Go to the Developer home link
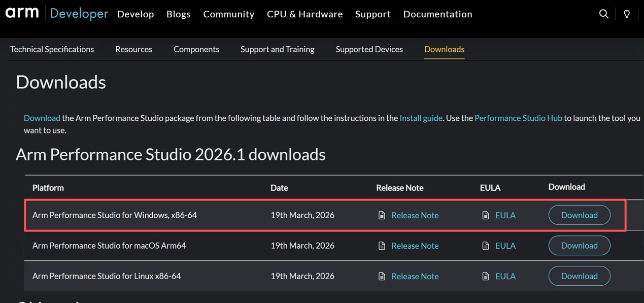 79,14
